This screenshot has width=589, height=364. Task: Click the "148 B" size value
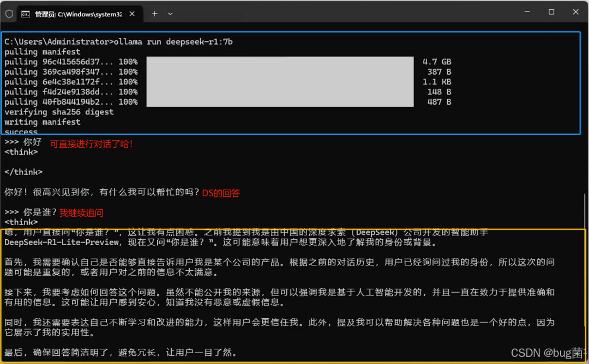[439, 92]
